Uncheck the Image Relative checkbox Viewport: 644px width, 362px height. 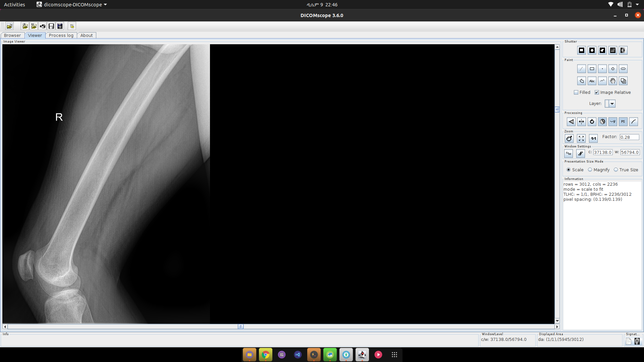tap(597, 93)
